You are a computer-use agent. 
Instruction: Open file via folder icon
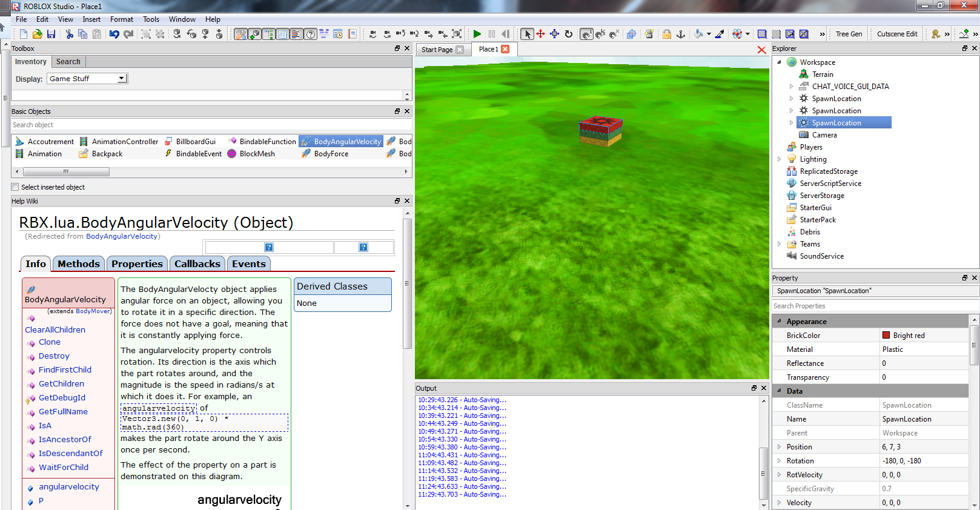click(x=38, y=34)
